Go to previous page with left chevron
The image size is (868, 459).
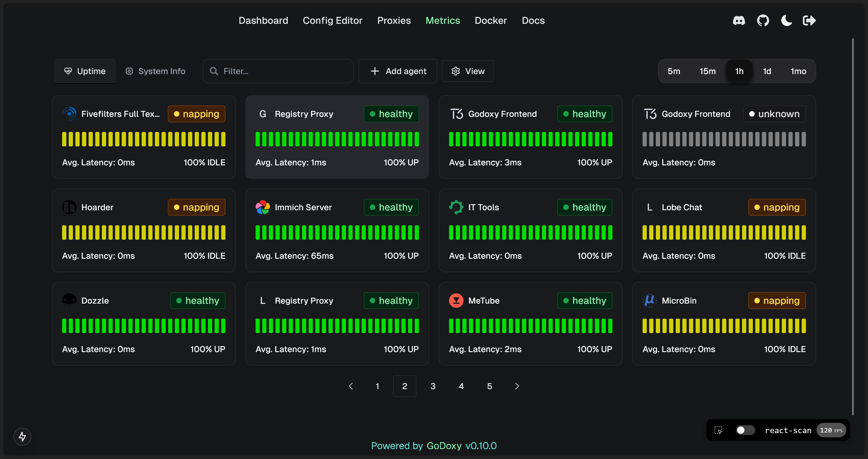[351, 386]
